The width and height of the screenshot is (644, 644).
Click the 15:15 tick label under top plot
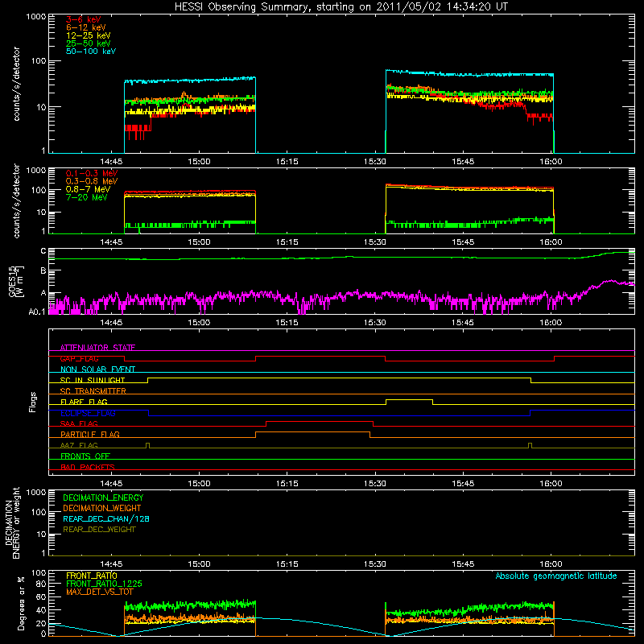[287, 162]
